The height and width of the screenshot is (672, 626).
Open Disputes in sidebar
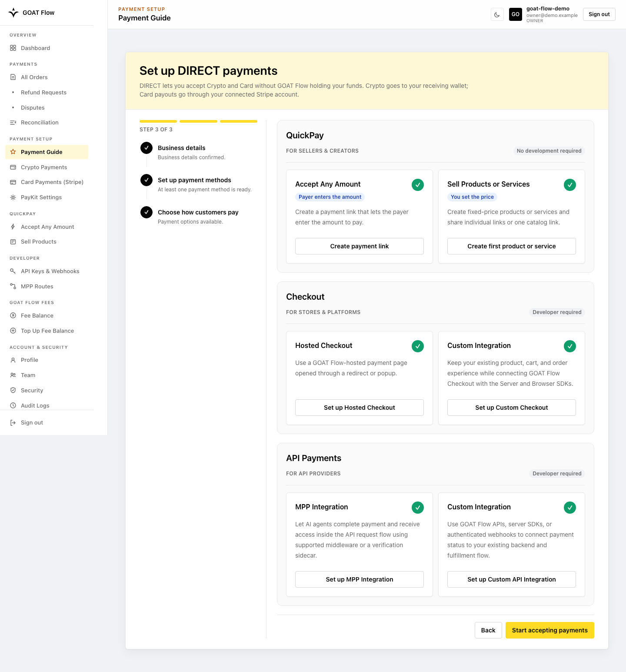47,108
